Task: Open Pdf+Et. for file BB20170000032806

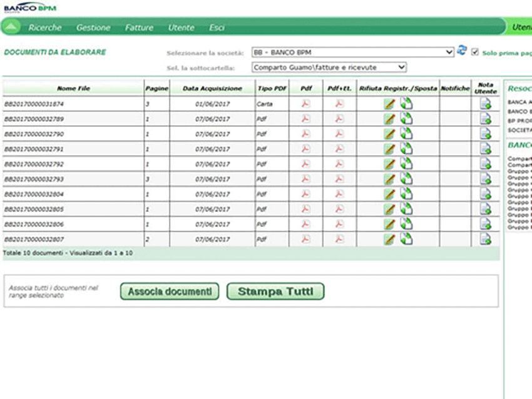Action: 339,224
